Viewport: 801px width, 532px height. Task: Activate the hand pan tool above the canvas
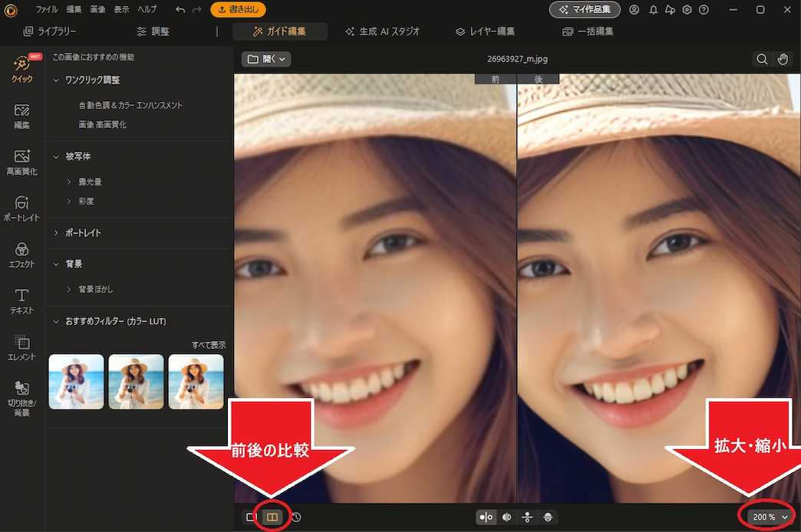tap(783, 58)
